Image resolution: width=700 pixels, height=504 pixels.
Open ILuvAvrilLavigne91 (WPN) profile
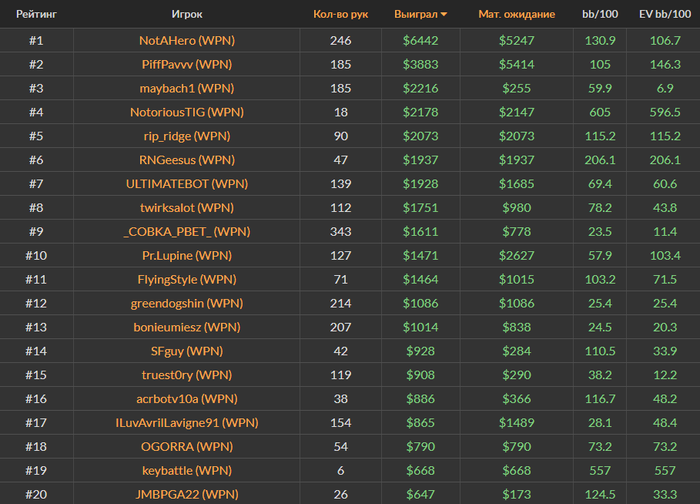pos(187,423)
